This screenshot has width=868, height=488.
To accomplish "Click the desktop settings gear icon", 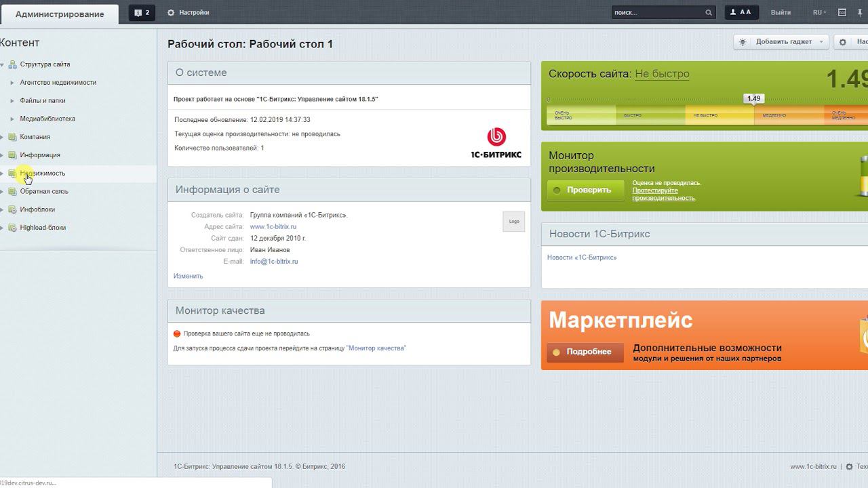I will click(843, 42).
